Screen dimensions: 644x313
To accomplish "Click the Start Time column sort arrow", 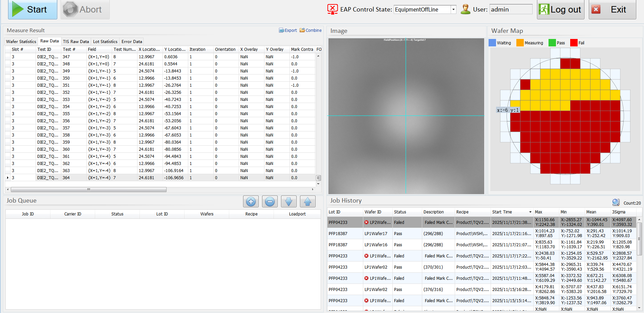I will [x=530, y=212].
